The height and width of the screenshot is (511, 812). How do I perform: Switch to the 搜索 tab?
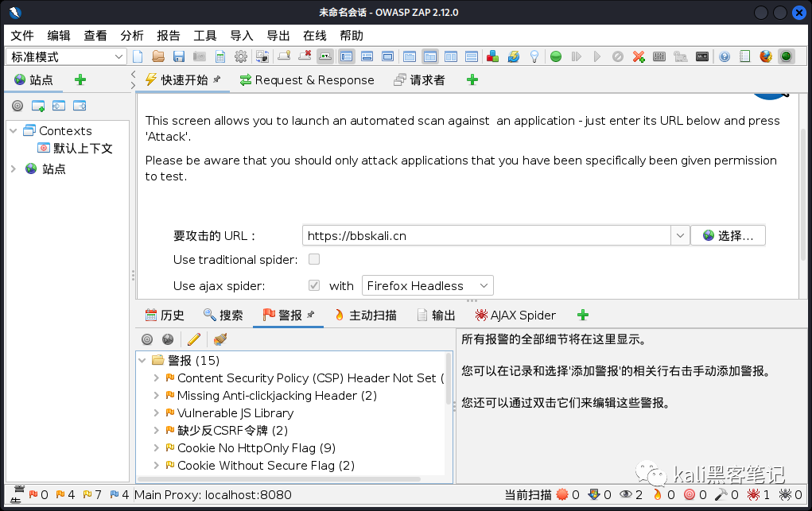(x=223, y=316)
